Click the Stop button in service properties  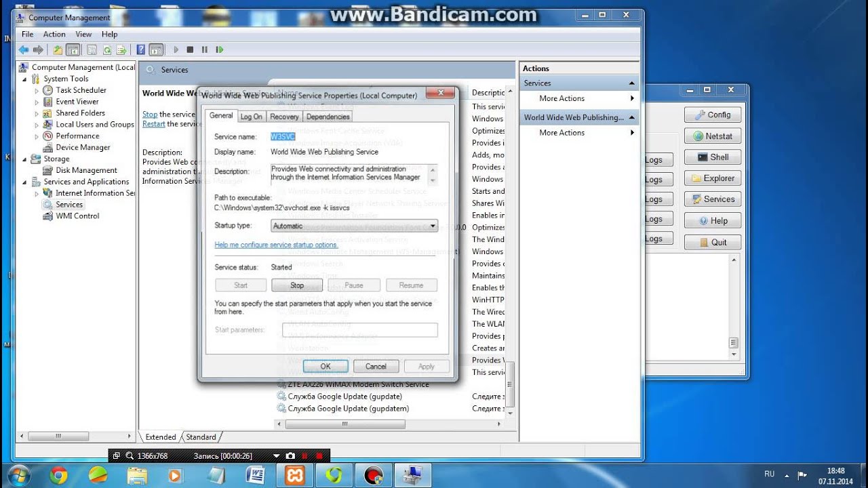point(297,285)
